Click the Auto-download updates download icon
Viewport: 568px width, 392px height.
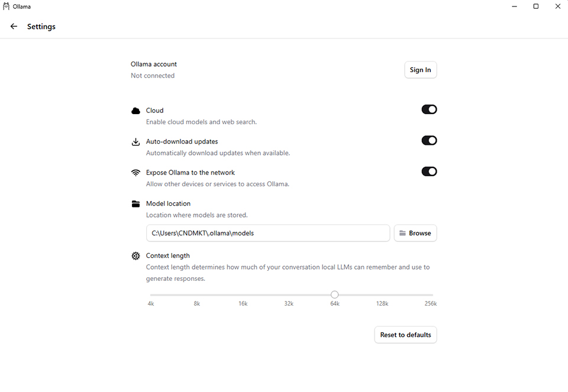point(135,142)
